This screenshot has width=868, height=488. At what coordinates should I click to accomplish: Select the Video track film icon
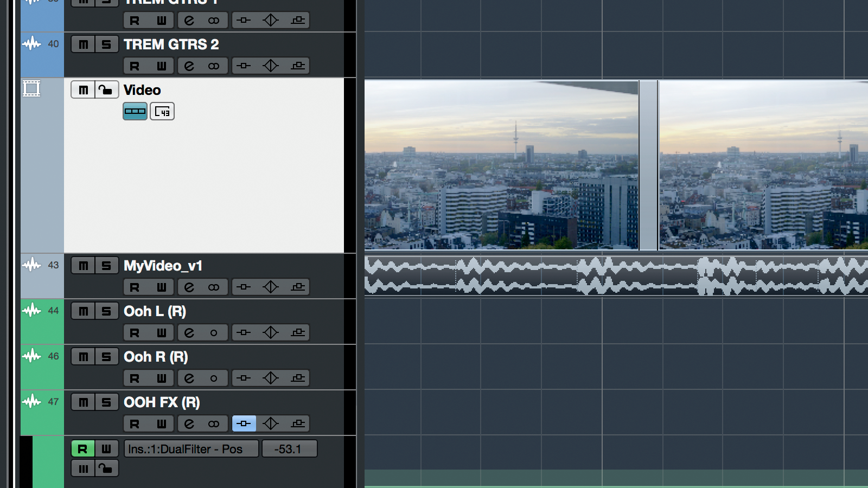pos(31,88)
